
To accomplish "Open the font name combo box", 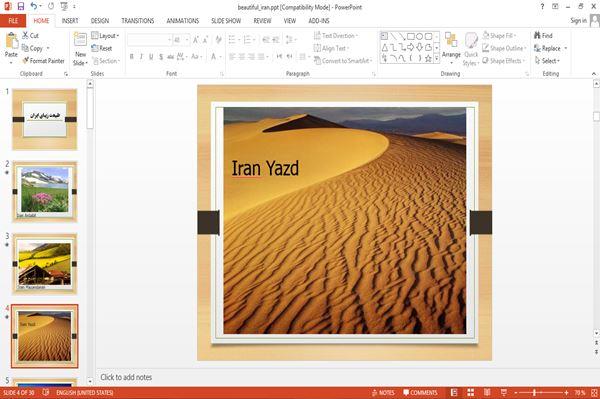I will 149,40.
